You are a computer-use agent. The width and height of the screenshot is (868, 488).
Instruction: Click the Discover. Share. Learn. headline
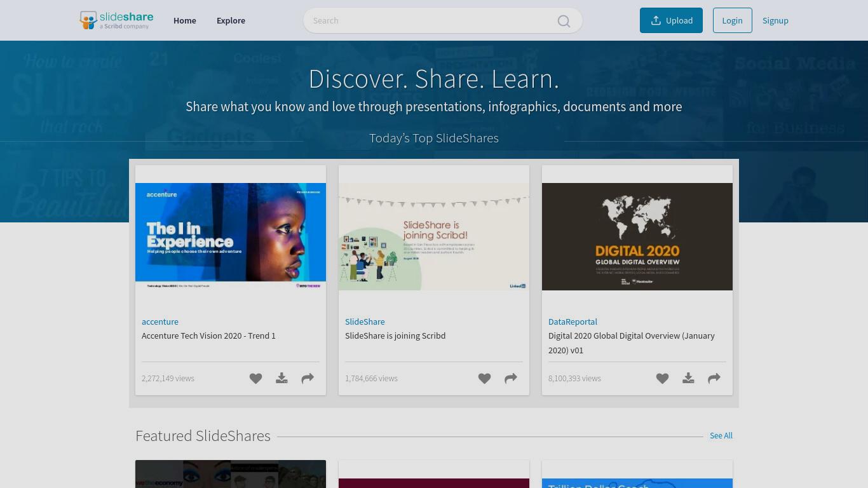(434, 79)
